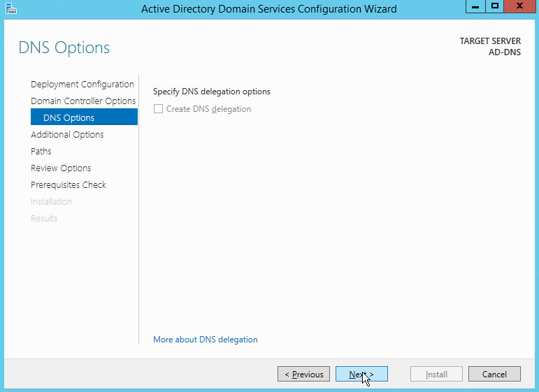
Task: Click the wizard icon in the title bar
Action: pyautogui.click(x=10, y=8)
